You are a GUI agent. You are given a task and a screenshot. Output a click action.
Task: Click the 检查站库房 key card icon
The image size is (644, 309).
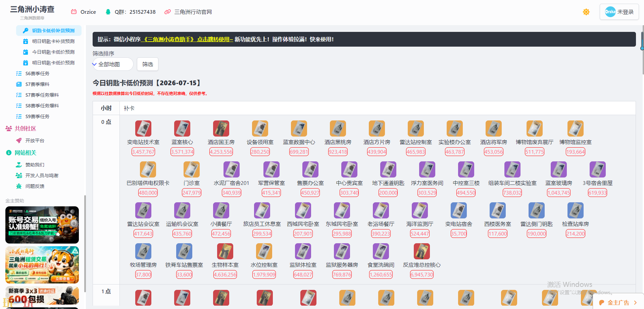(576, 210)
